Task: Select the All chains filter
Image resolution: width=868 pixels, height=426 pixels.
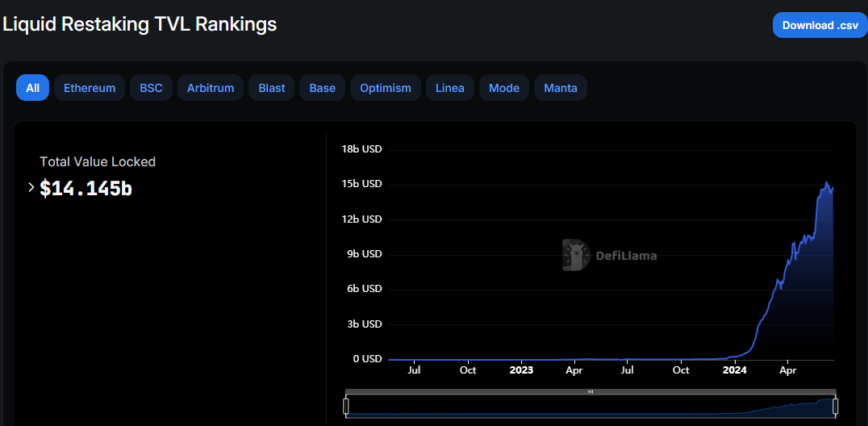Action: point(32,88)
